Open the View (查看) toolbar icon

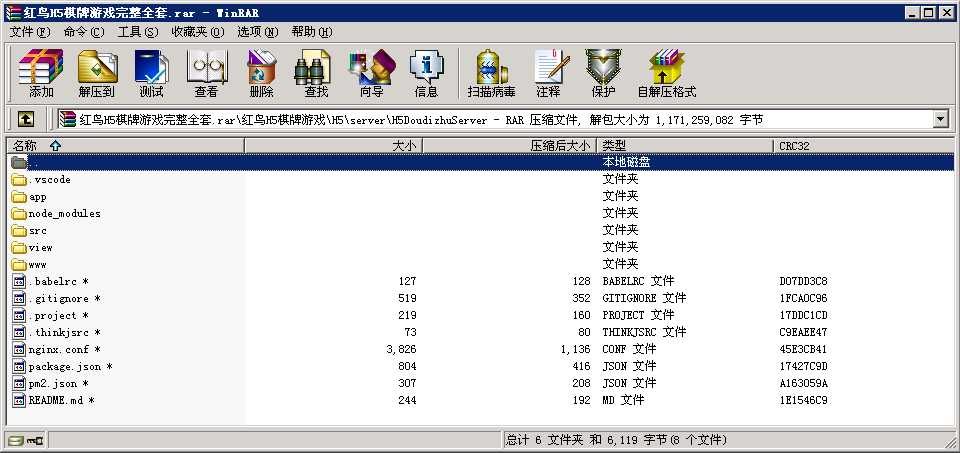(x=206, y=74)
